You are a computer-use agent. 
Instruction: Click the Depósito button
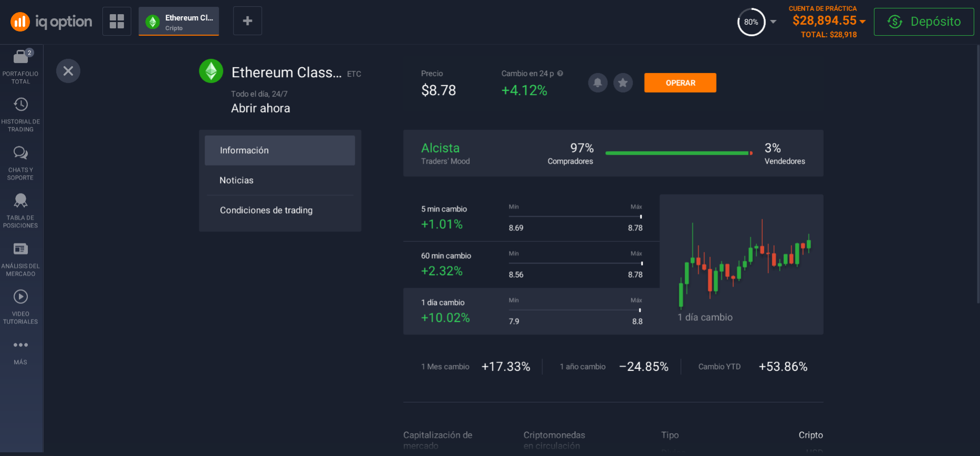point(924,22)
